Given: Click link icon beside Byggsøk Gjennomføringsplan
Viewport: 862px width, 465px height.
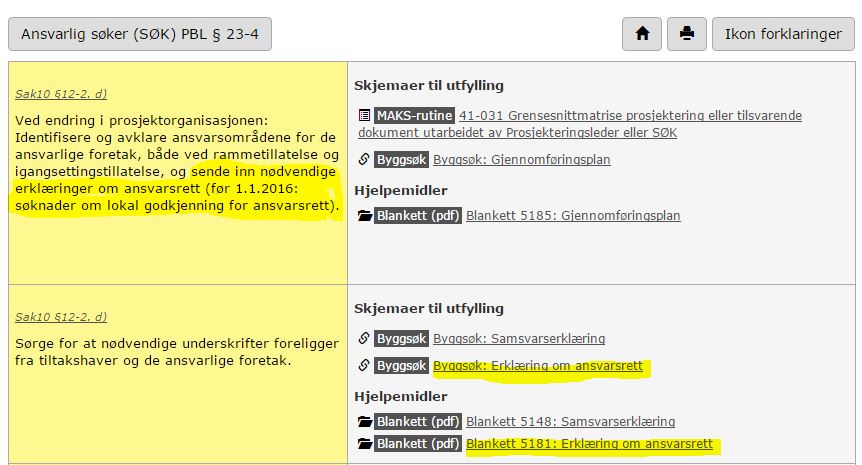Looking at the screenshot, I should (x=363, y=159).
